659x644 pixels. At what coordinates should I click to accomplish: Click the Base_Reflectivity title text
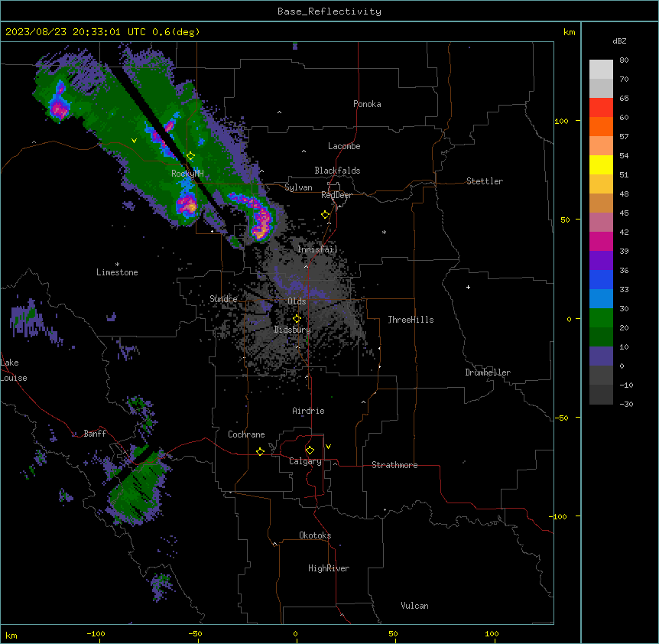pos(329,11)
